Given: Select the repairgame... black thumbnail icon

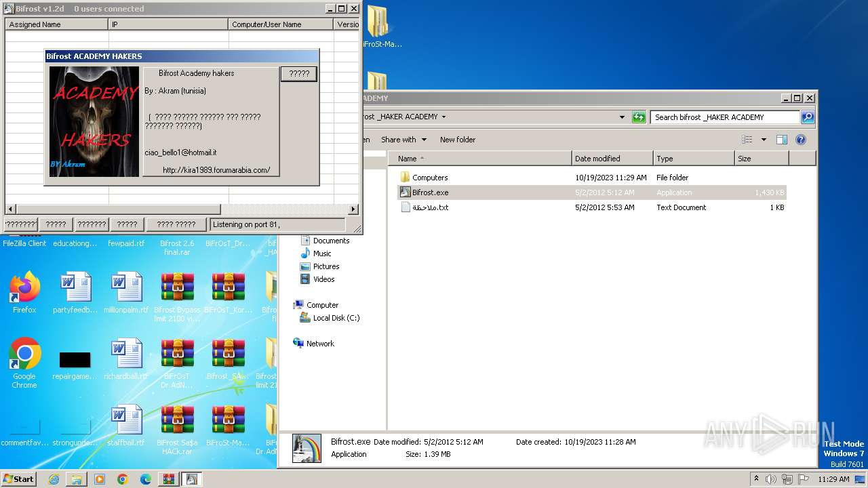Looking at the screenshot, I should click(75, 365).
